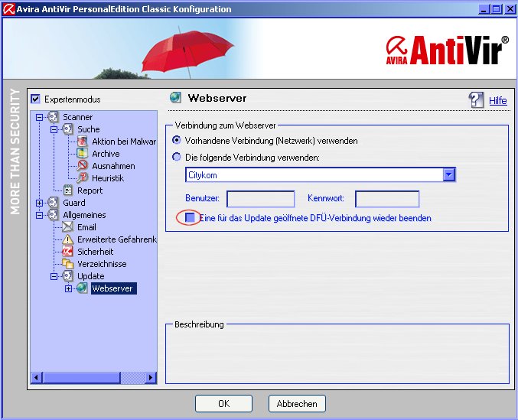The width and height of the screenshot is (518, 420).
Task: Select Vorhandene Verbindung (Netzwerk) verwenden option
Action: [177, 140]
